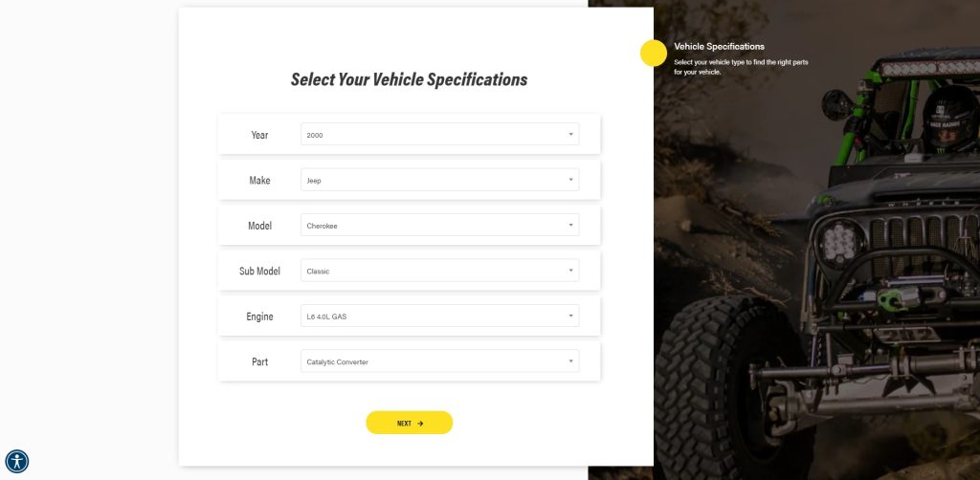This screenshot has height=480, width=980.
Task: Click the Sub Model field label
Action: pos(259,272)
